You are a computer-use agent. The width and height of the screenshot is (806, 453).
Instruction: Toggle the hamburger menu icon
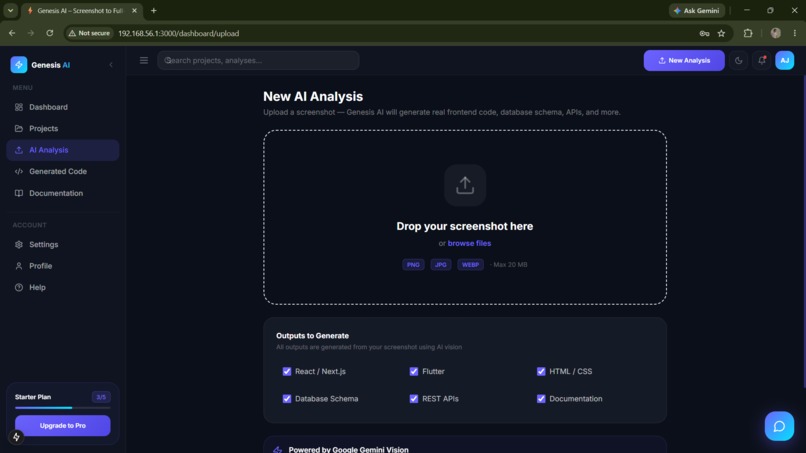pyautogui.click(x=144, y=60)
